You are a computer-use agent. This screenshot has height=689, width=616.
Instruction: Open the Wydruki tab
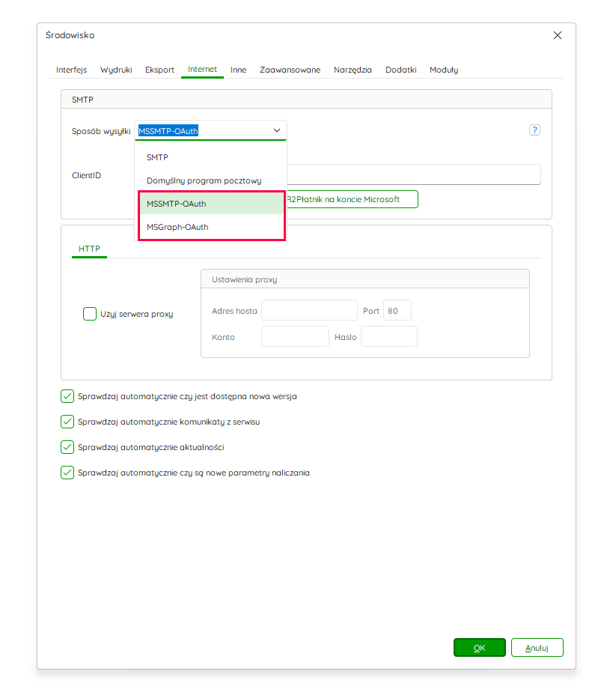[x=116, y=70]
